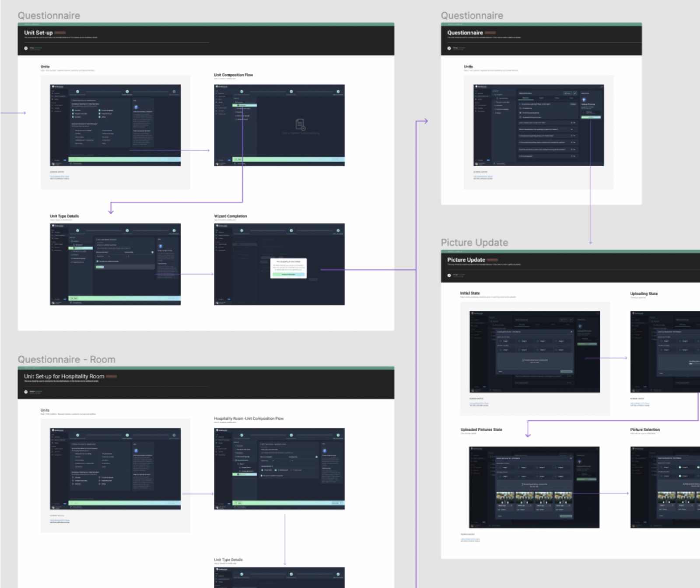Click the 'Unit Set-up for Hospitality Room' title
700x588 pixels.
(64, 376)
